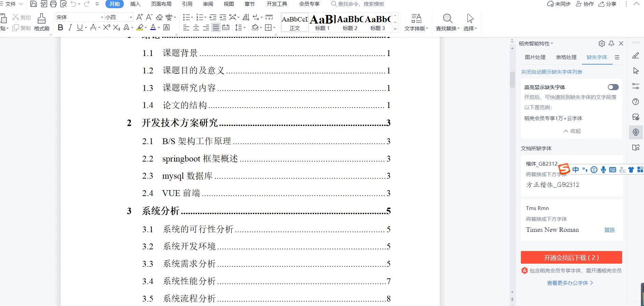Toggle italic formatting

click(70, 28)
